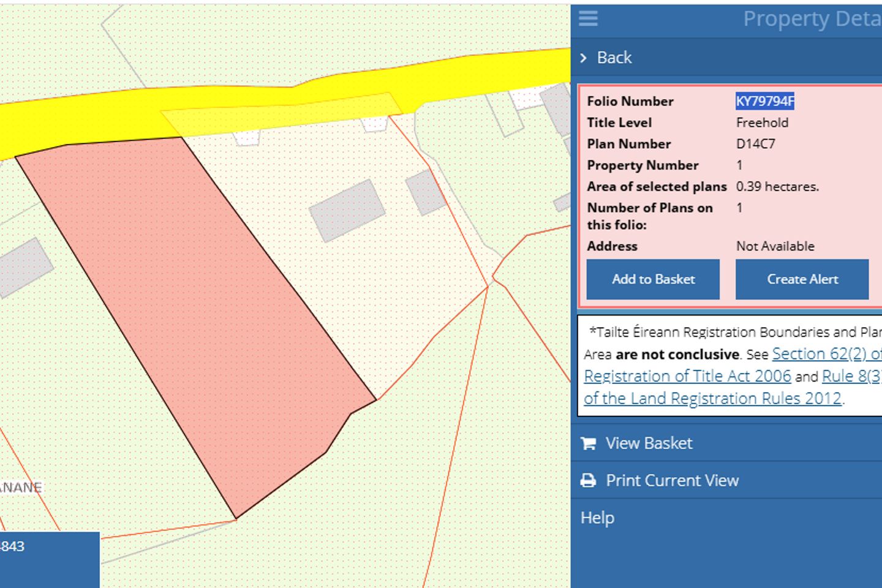Screen dimensions: 882x588
Task: Open the Help menu item
Action: coord(597,518)
